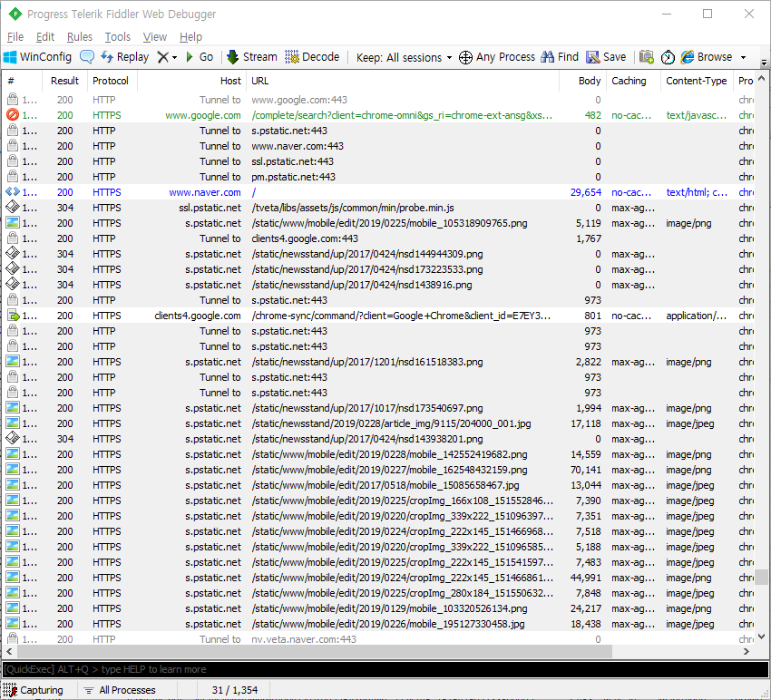
Task: Sort by the Result column header
Action: click(64, 81)
